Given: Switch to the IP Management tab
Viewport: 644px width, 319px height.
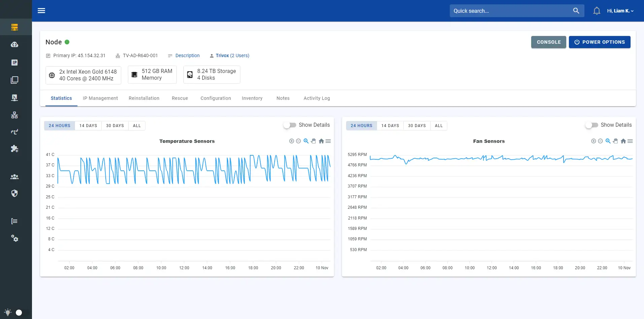Looking at the screenshot, I should coord(100,98).
